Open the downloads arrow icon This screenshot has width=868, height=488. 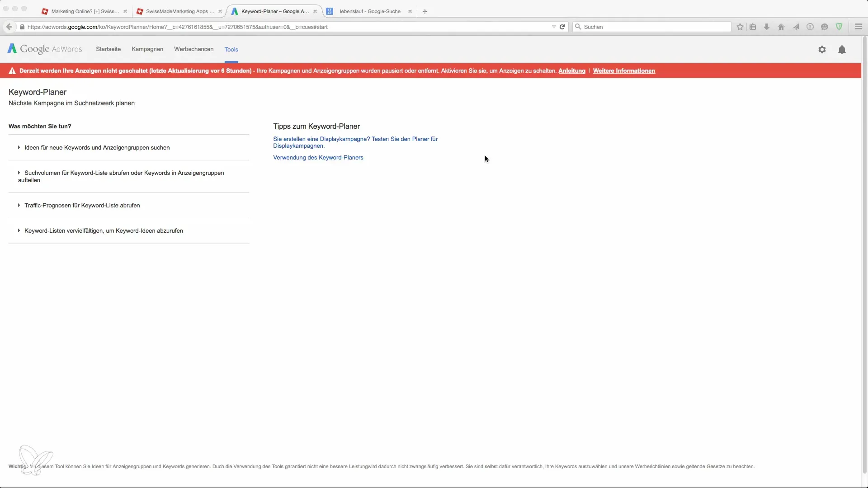pos(767,27)
